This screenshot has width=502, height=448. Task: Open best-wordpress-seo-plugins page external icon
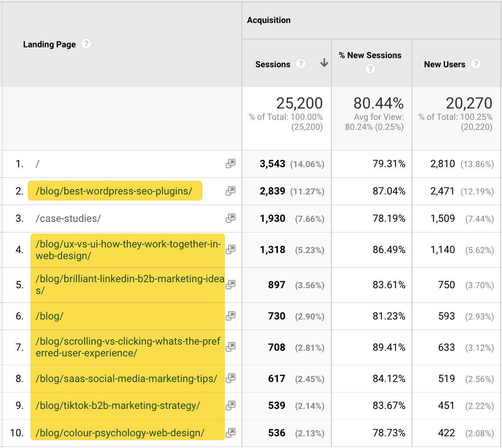pyautogui.click(x=230, y=191)
